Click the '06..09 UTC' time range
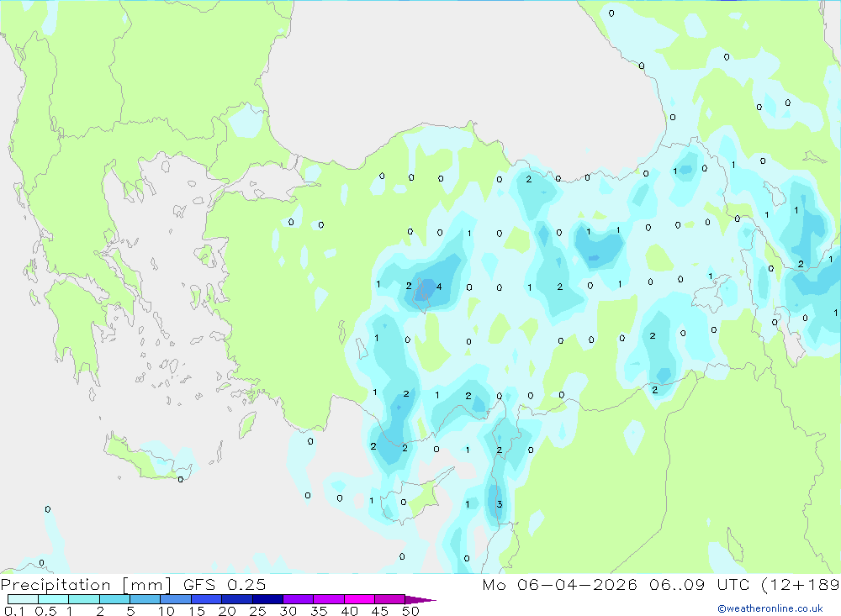This screenshot has height=616, width=841. point(700,584)
